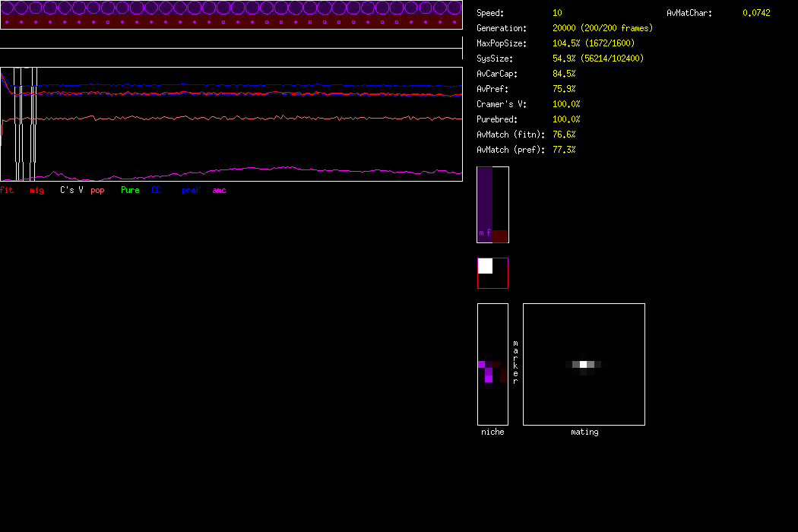This screenshot has height=532, width=798.
Task: Click the white square in the small grid
Action: click(485, 266)
